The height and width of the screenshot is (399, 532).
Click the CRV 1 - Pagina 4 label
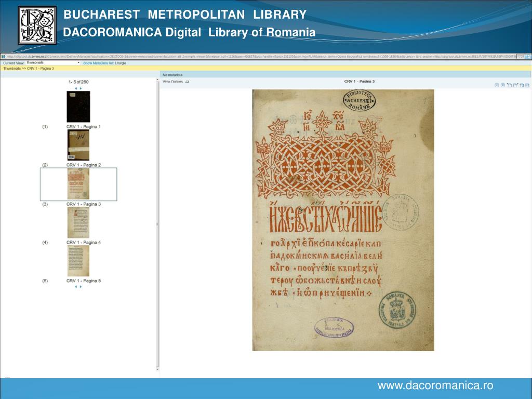[x=84, y=243]
